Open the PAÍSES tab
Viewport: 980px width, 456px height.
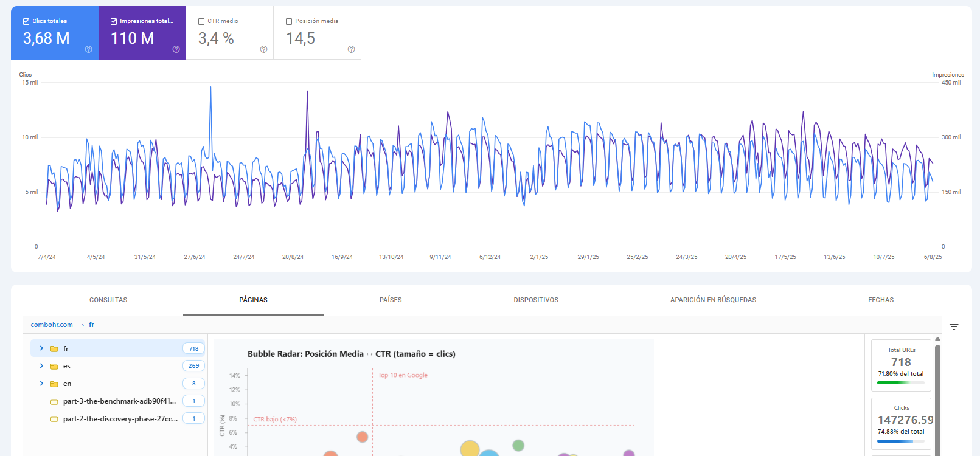(391, 300)
